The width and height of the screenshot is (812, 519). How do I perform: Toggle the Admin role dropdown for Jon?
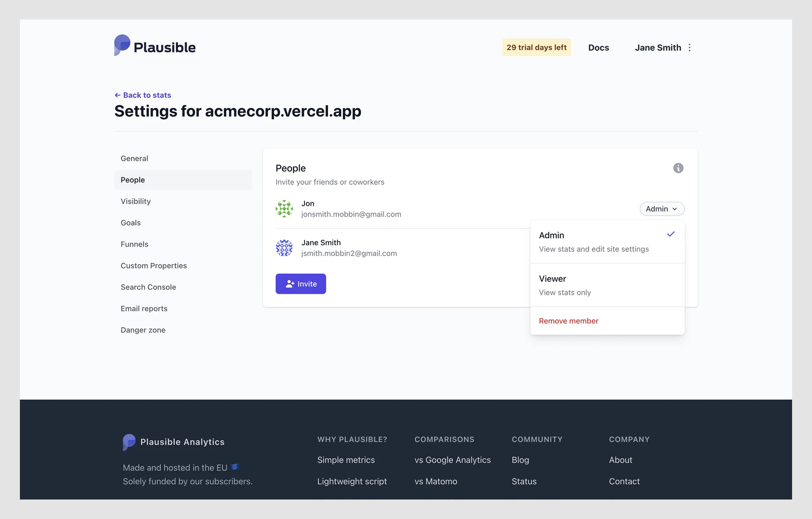click(x=662, y=209)
